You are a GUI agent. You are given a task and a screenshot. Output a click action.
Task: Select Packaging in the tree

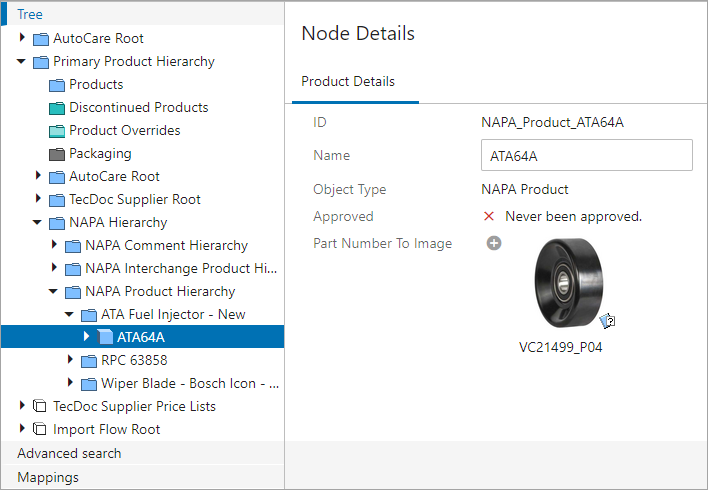click(100, 154)
